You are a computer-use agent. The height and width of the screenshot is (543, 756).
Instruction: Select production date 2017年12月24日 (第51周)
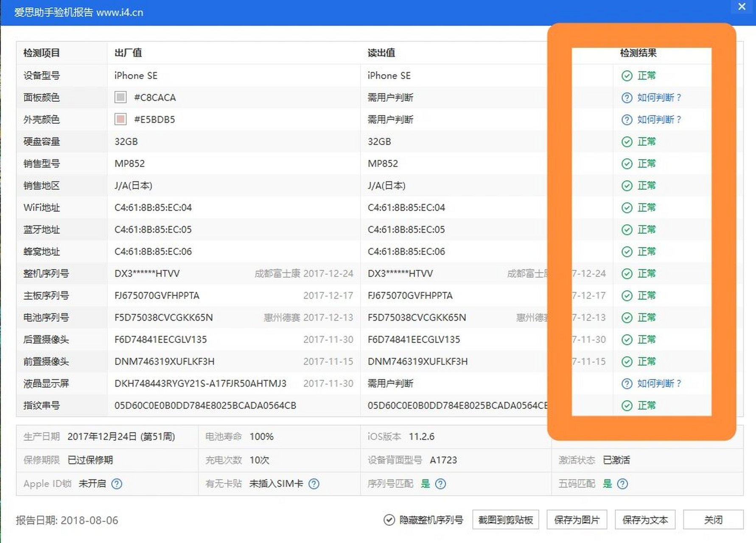click(x=121, y=437)
